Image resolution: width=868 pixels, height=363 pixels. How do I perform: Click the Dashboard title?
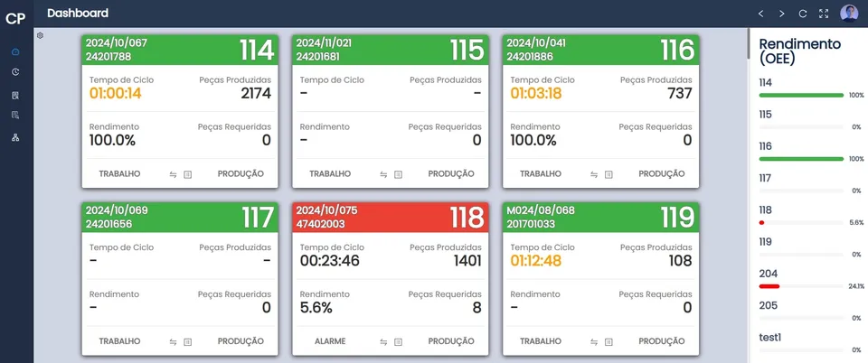[78, 13]
